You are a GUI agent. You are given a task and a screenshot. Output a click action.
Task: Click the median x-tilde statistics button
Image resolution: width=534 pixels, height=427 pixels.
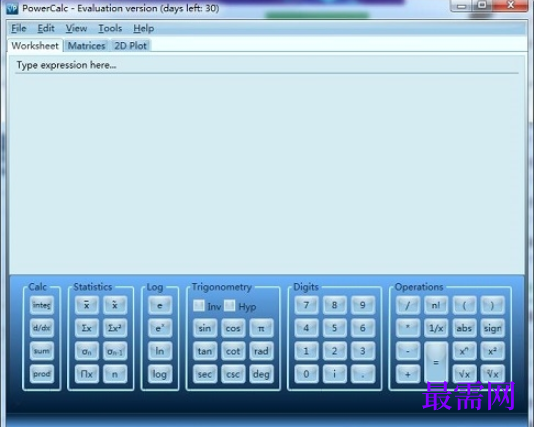coord(115,305)
